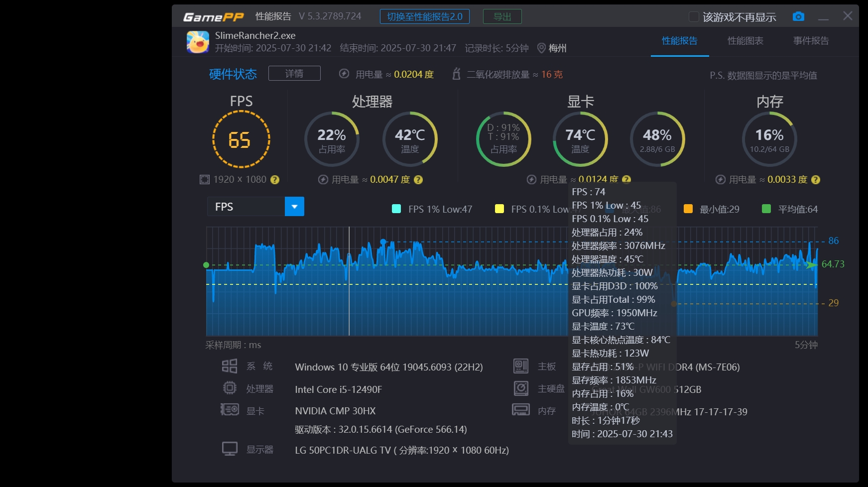Click the Intel Core i5-12490F text

click(338, 389)
